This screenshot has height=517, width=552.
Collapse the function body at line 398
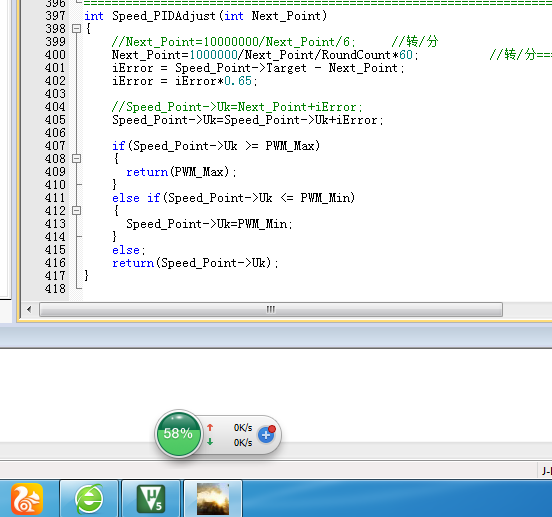click(76, 29)
